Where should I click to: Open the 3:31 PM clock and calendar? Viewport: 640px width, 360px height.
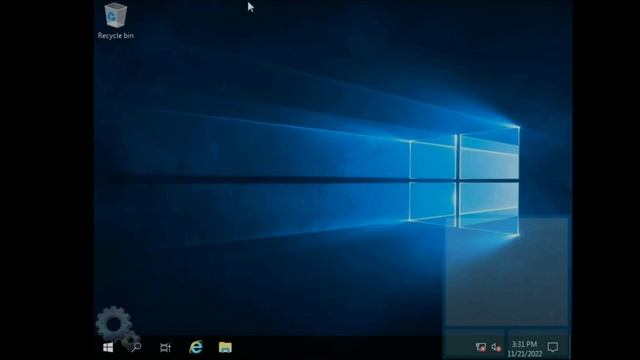[525, 349]
